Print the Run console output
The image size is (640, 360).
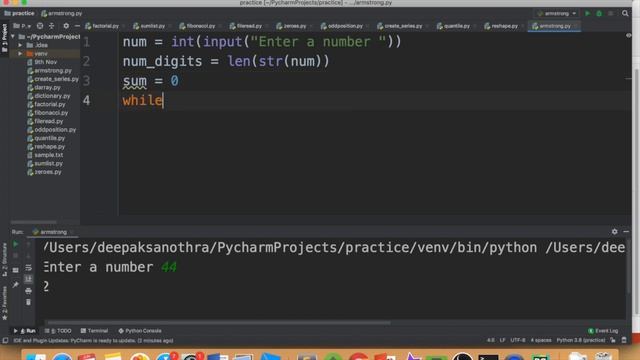pos(28,291)
